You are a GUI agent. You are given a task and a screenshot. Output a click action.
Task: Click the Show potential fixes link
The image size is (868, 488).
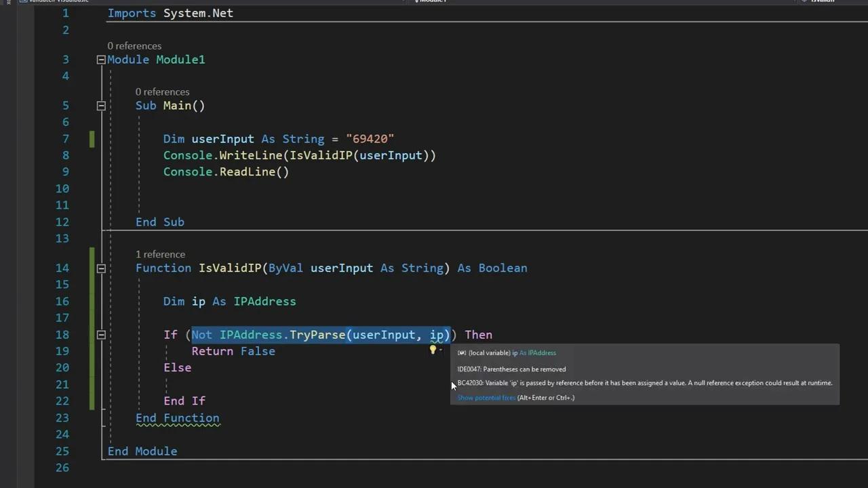[x=486, y=398]
